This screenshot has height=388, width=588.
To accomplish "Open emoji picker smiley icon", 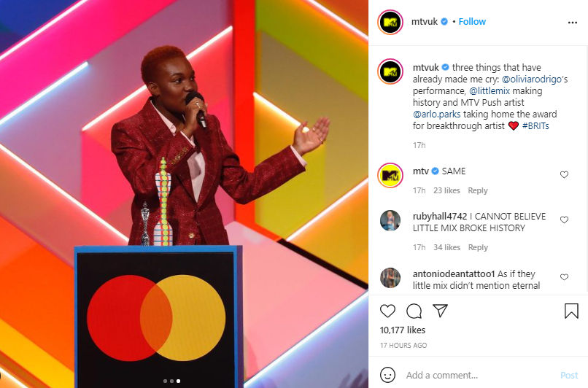I will coord(388,375).
